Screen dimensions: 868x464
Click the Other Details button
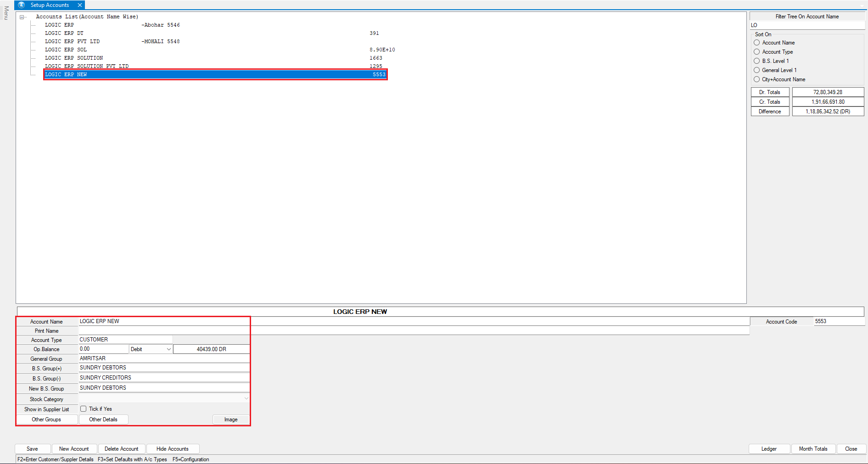click(x=103, y=419)
